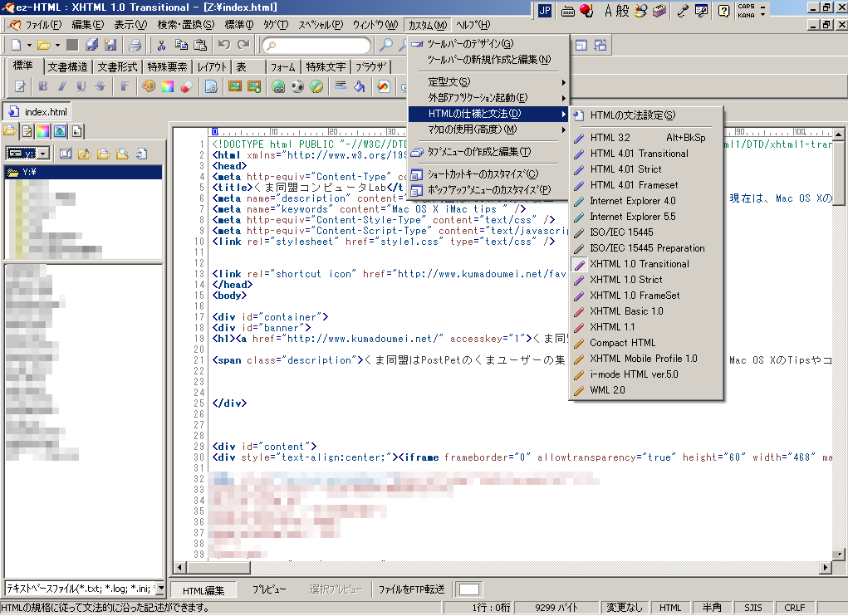Click the rainbow color tab in the left panel
Image resolution: width=848 pixels, height=616 pixels.
point(43,131)
